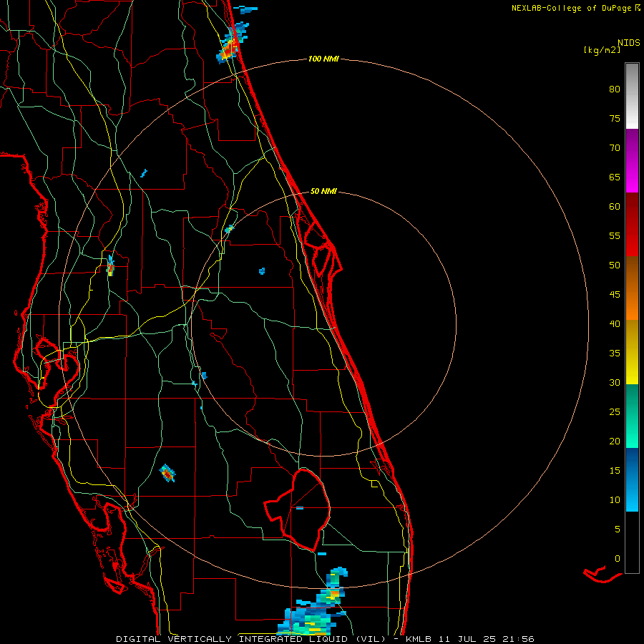Click the narrow storm cell on the western 100 NMI ring
644x644 pixels.
click(x=110, y=266)
